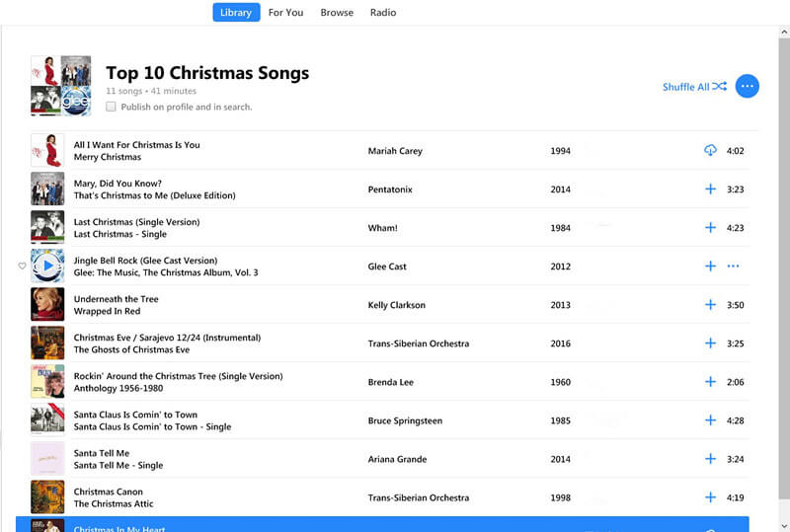Click Brenda Lee Anthology album thumbnail
The height and width of the screenshot is (532, 790).
pos(47,381)
